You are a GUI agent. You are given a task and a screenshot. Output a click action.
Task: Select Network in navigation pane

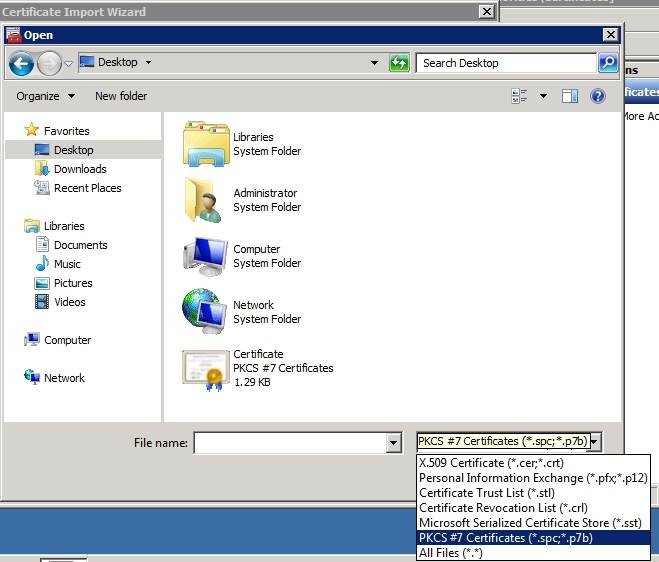(x=64, y=378)
